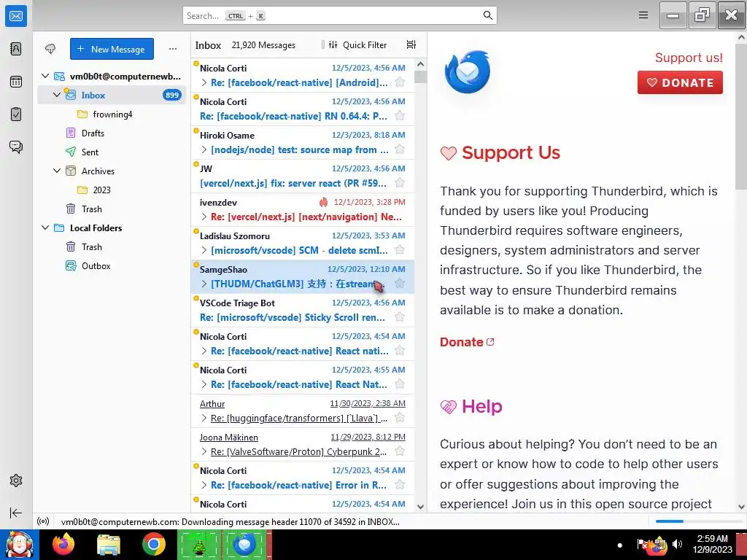
Task: Open the Address Book space
Action: (16, 49)
